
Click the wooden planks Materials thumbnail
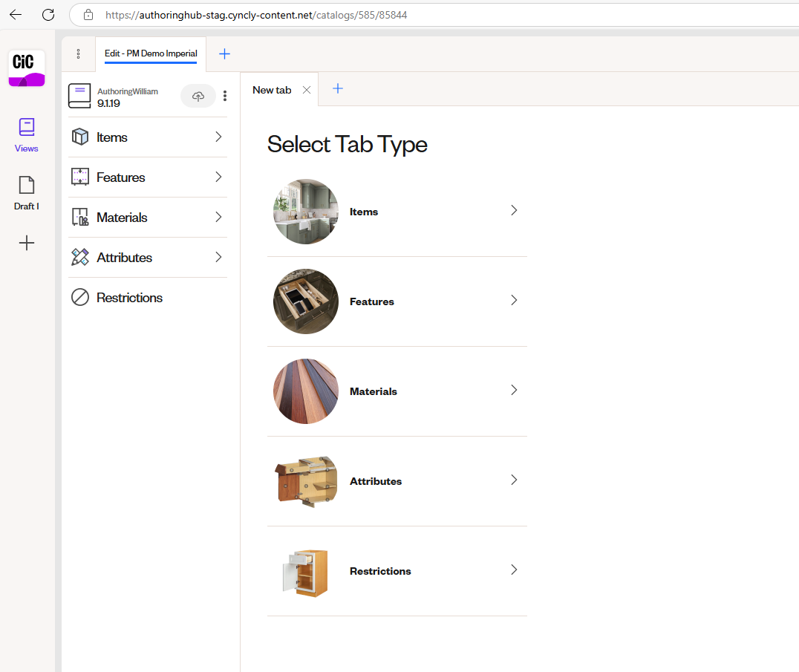click(305, 391)
